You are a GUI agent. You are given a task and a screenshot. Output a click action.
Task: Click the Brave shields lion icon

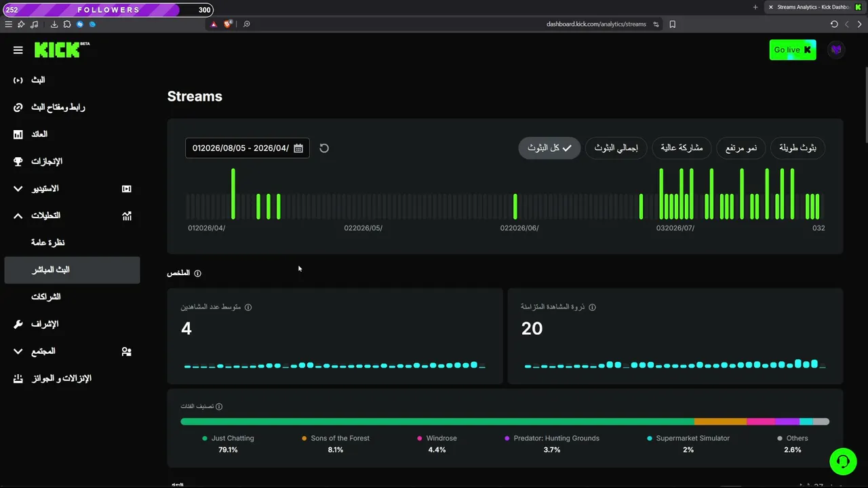[229, 24]
